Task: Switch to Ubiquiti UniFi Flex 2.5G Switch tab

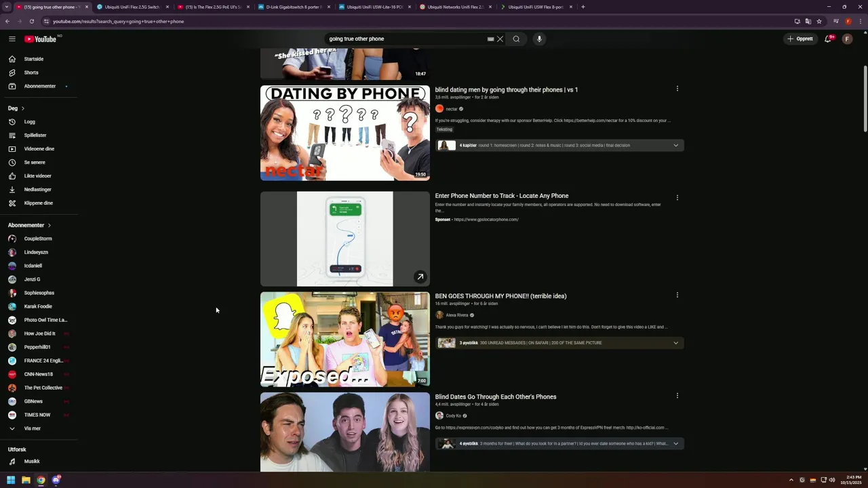Action: pos(131,7)
